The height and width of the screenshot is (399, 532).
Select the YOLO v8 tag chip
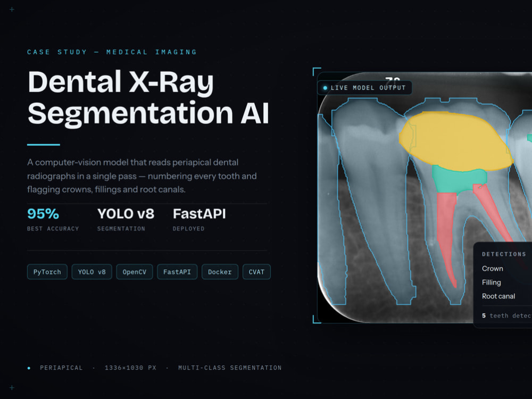[92, 272]
